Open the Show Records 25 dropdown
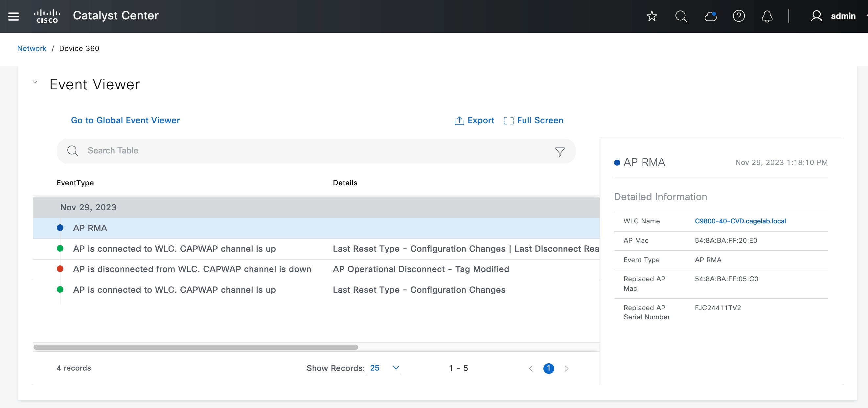 tap(384, 368)
